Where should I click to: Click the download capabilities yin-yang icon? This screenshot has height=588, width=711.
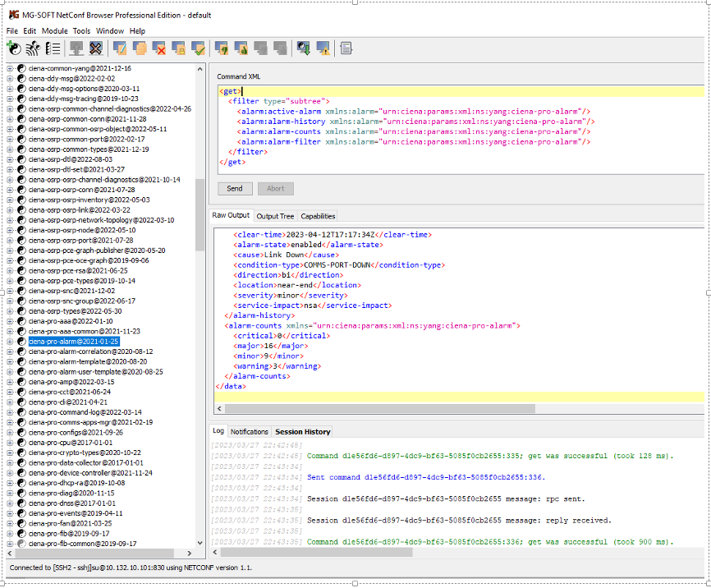tap(304, 48)
